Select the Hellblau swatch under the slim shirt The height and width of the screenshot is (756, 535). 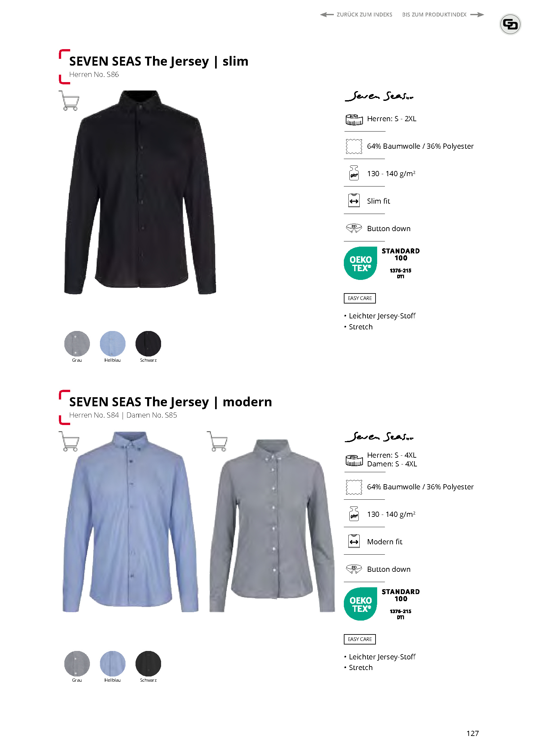113,344
